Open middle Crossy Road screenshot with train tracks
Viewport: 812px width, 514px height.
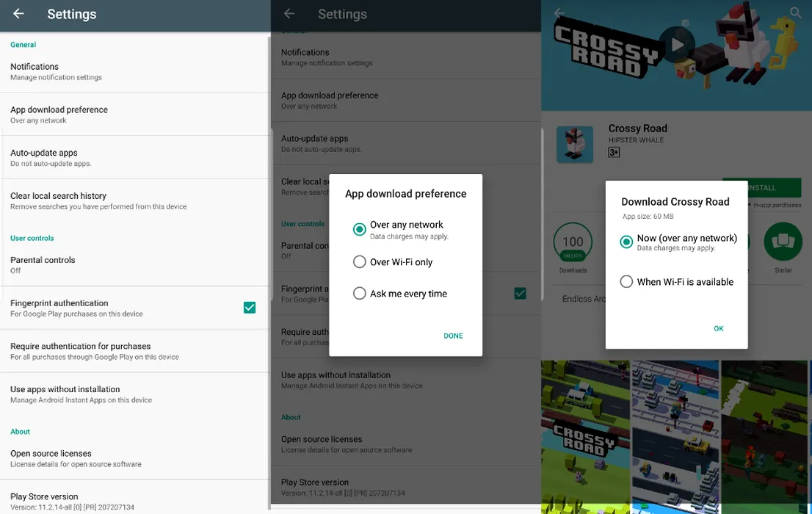[x=675, y=438]
